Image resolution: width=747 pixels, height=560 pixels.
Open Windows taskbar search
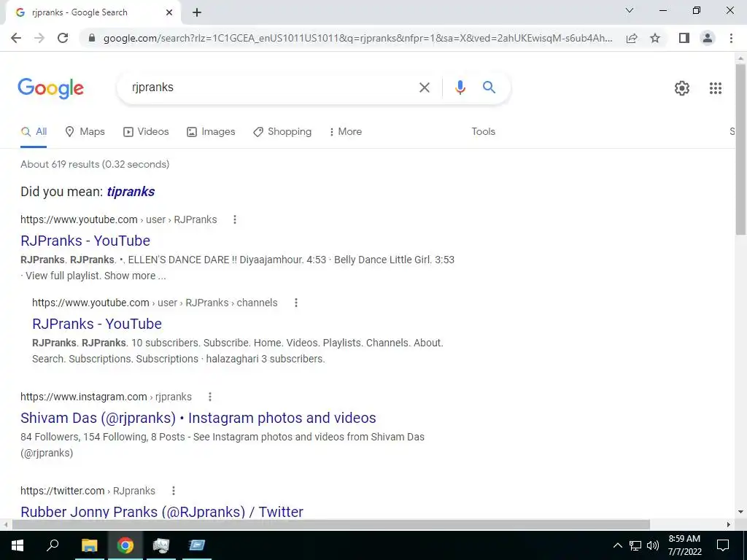[53, 545]
